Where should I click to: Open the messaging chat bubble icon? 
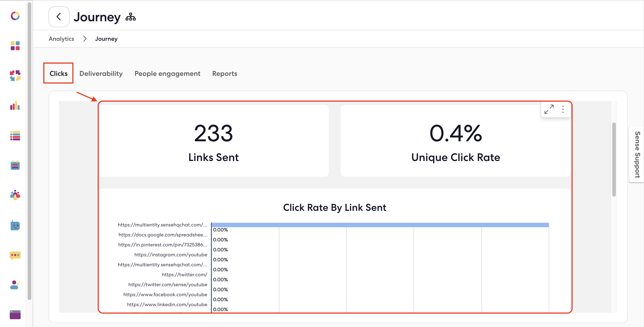pyautogui.click(x=15, y=255)
